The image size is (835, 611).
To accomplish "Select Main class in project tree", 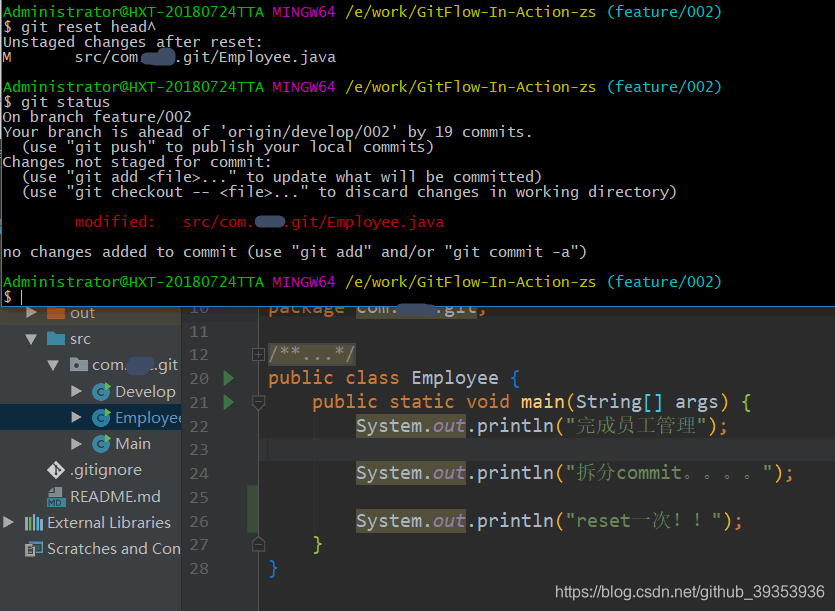I will coord(133,443).
